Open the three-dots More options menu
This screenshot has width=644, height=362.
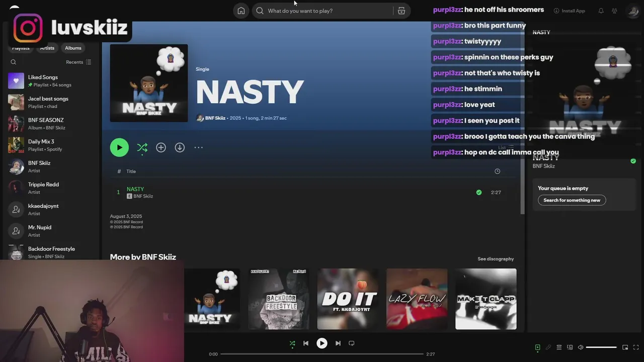199,147
